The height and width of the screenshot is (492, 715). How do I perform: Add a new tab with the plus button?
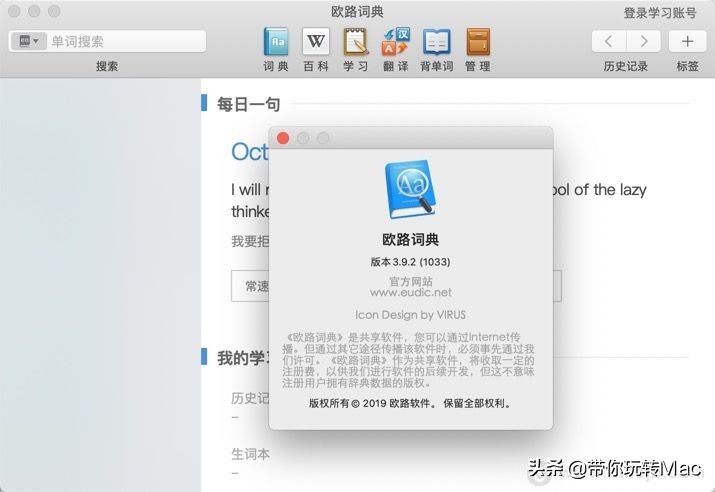[687, 41]
